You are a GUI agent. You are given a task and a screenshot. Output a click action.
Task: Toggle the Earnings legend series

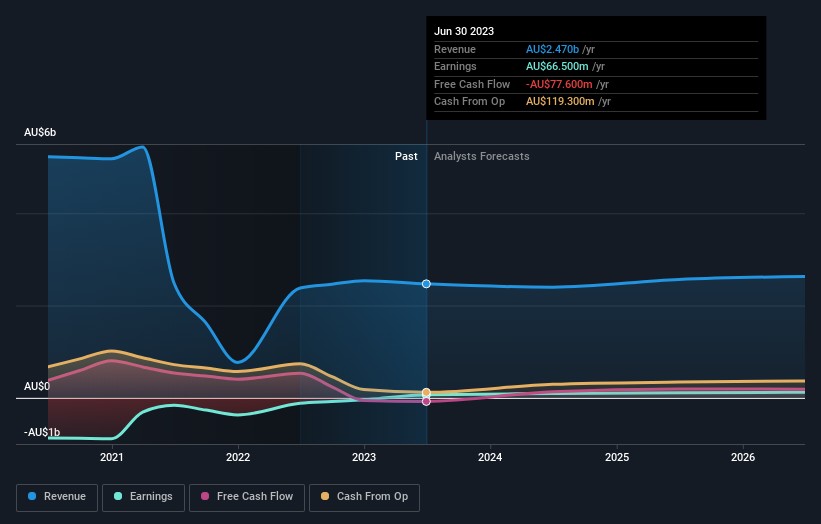point(143,497)
